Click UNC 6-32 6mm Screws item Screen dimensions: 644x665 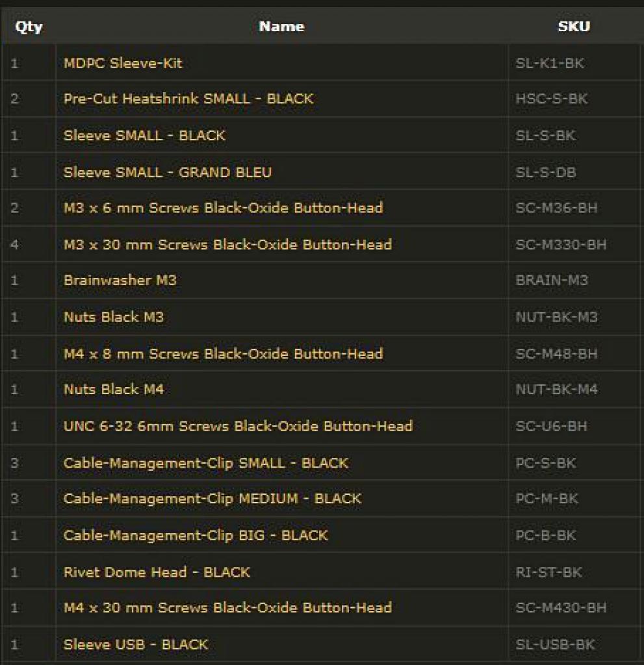tap(238, 426)
